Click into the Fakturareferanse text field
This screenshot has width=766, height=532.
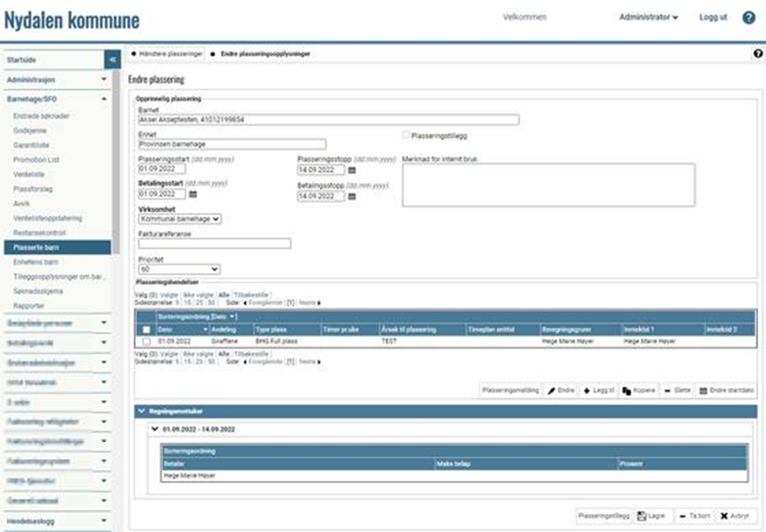pyautogui.click(x=214, y=244)
